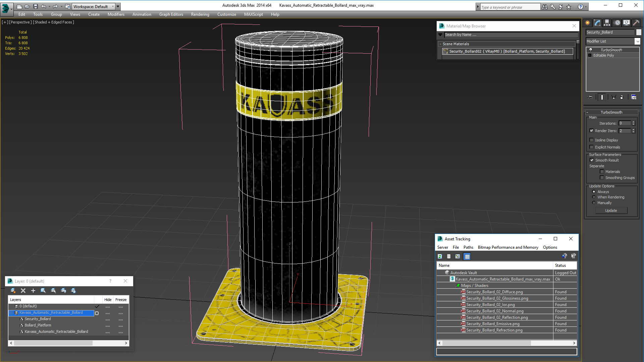Click the Redo arrow icon
Image resolution: width=644 pixels, height=362 pixels.
55,6
